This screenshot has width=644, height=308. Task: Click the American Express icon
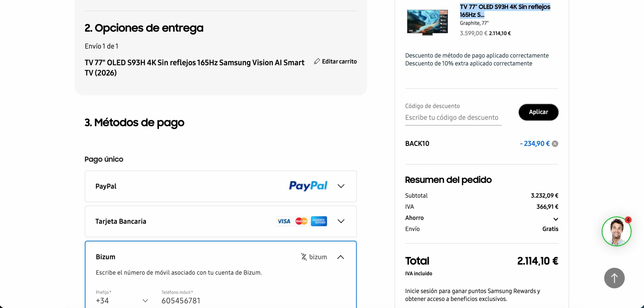pos(319,221)
